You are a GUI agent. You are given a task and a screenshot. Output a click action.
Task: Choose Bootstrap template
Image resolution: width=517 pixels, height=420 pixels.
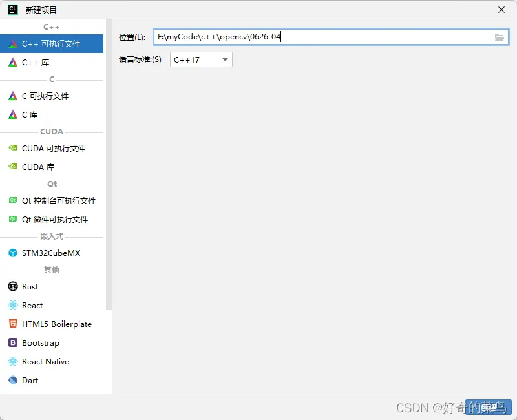(x=52, y=343)
